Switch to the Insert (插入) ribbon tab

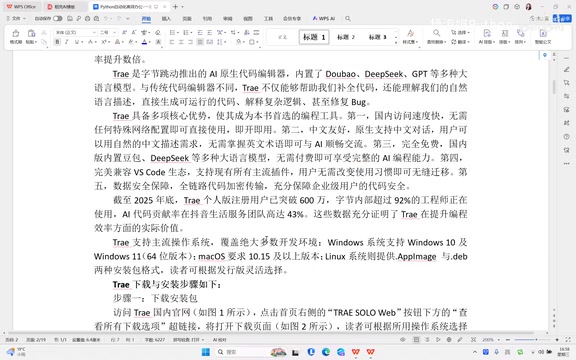166,18
